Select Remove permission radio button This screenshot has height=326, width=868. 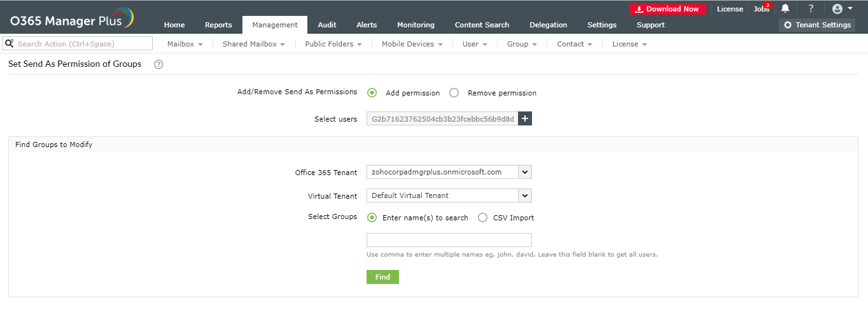coord(454,92)
